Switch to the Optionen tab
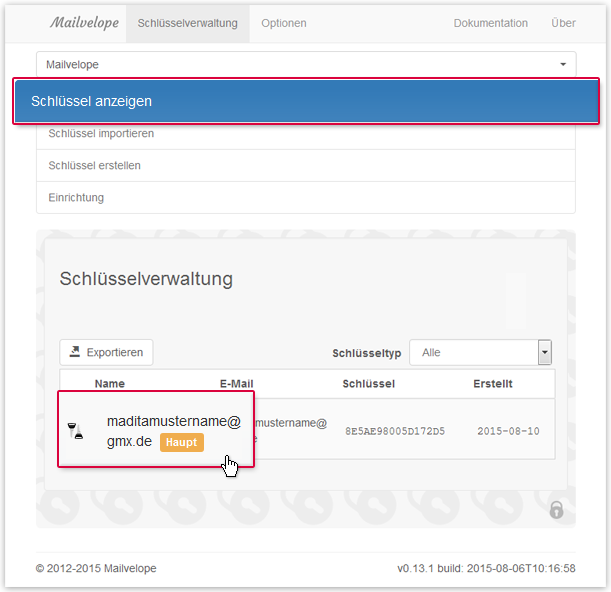 pyautogui.click(x=284, y=23)
